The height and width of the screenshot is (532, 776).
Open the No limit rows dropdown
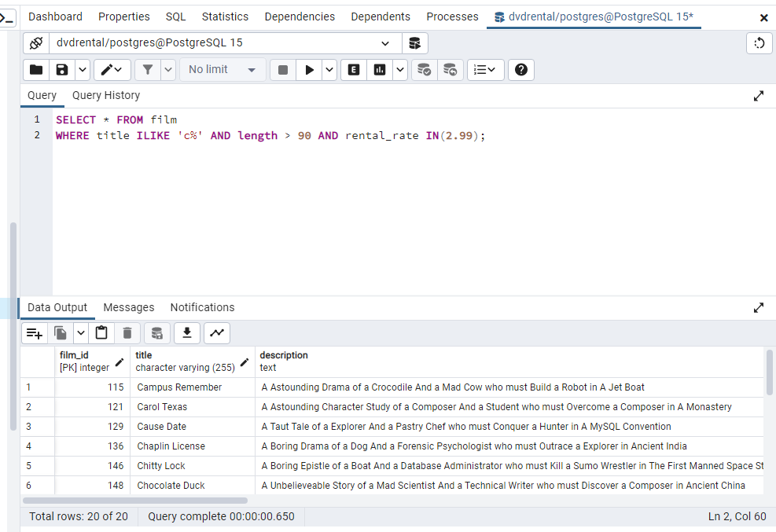click(223, 70)
